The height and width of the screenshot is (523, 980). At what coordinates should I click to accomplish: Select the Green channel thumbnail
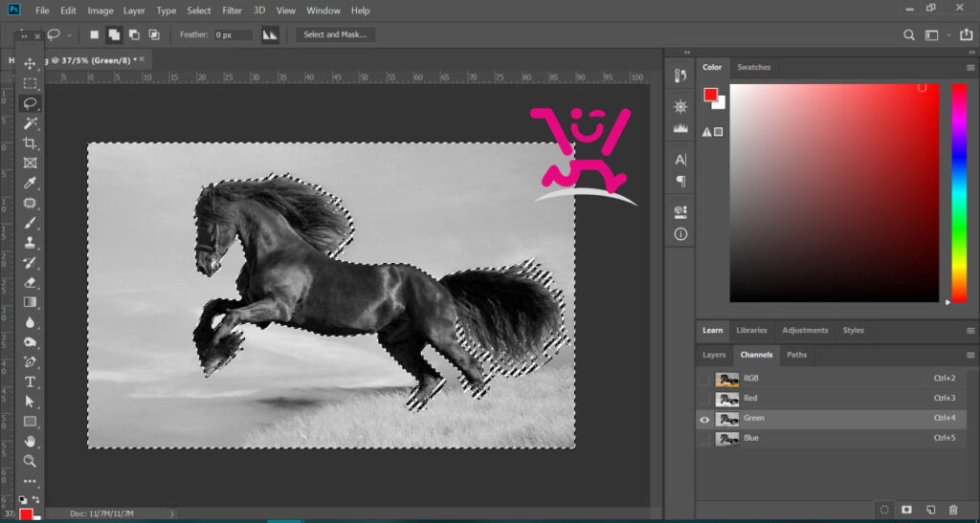coord(727,419)
